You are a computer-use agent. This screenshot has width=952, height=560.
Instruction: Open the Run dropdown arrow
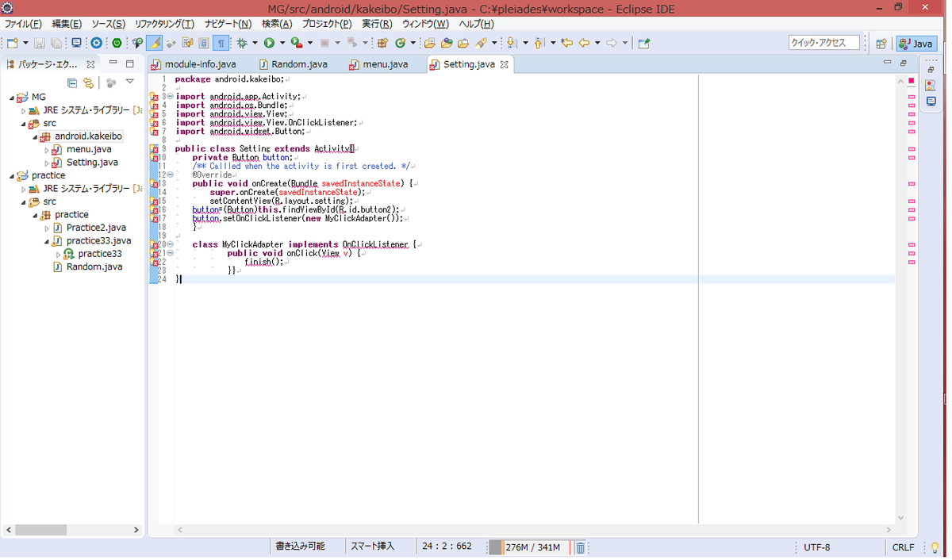point(282,44)
